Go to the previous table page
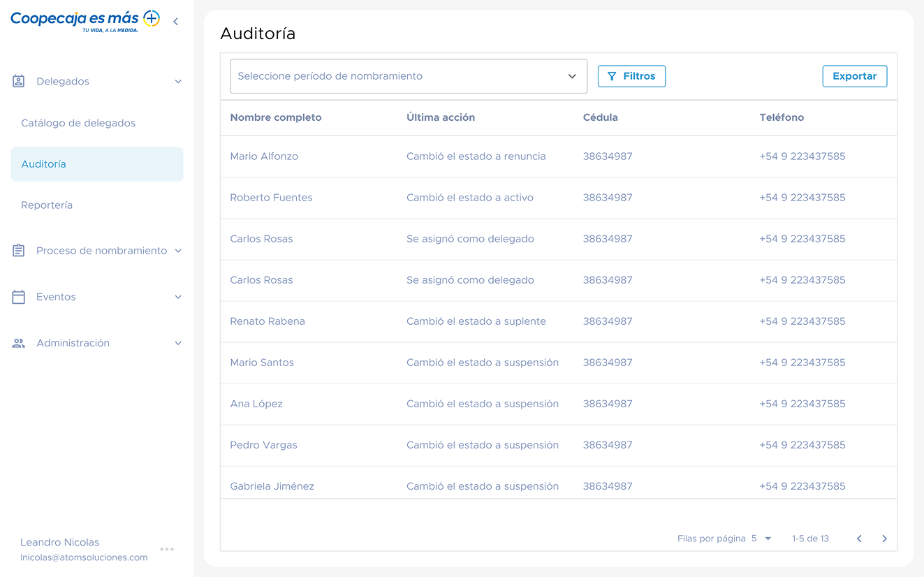This screenshot has height=577, width=924. 859,539
